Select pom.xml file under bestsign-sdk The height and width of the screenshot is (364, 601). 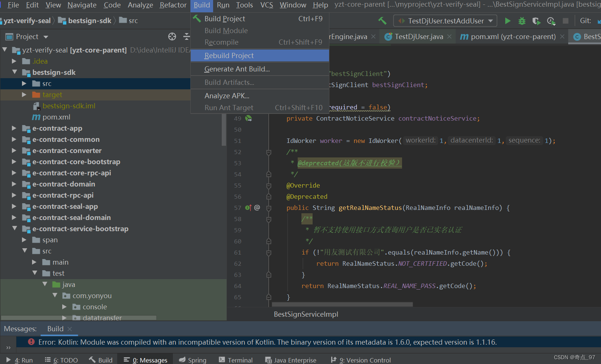tap(56, 117)
